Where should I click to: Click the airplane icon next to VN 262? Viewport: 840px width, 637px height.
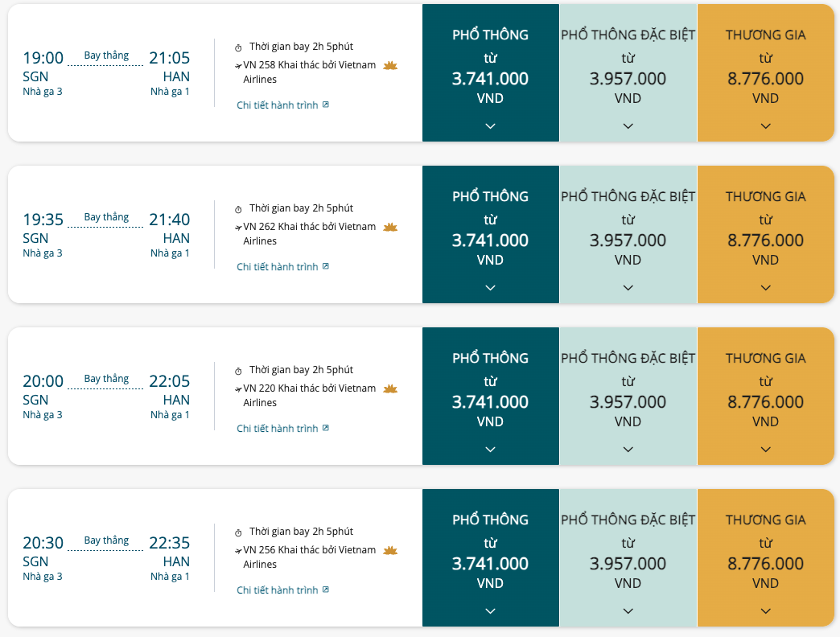tap(238, 228)
